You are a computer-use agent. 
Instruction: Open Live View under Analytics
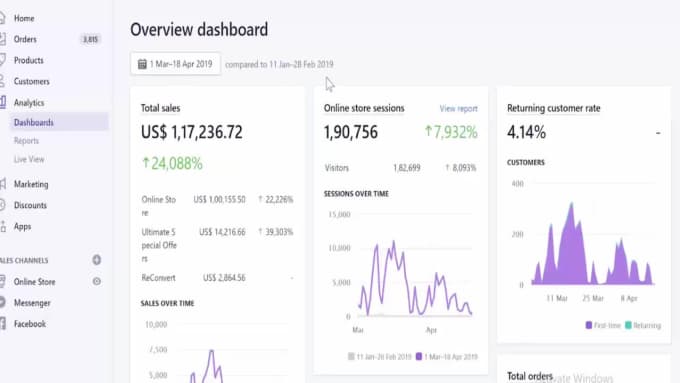29,159
